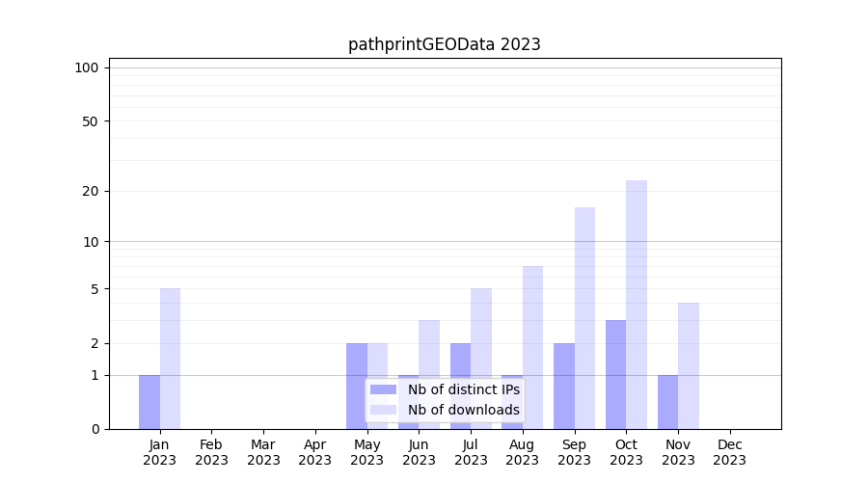Click the 50 tick label on y-axis
Viewport: 868px width, 482px height.
click(90, 121)
